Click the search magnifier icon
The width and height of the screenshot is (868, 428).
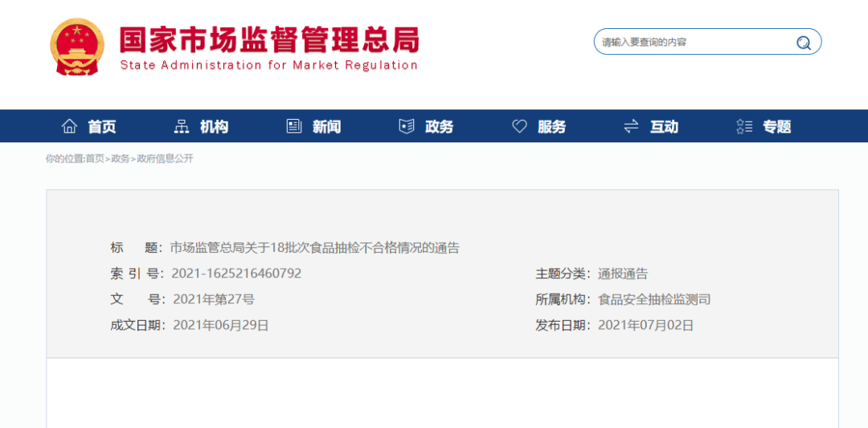[x=803, y=43]
